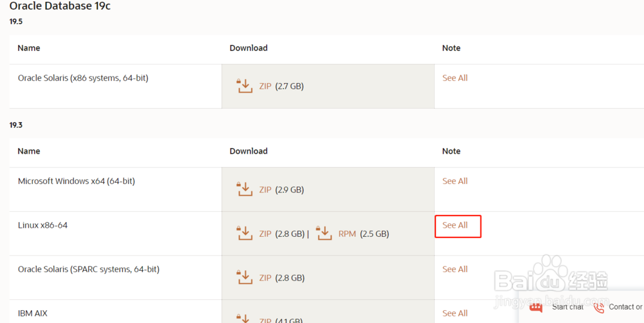Click download icon for Microsoft Windows x64 ZIP

pos(245,189)
